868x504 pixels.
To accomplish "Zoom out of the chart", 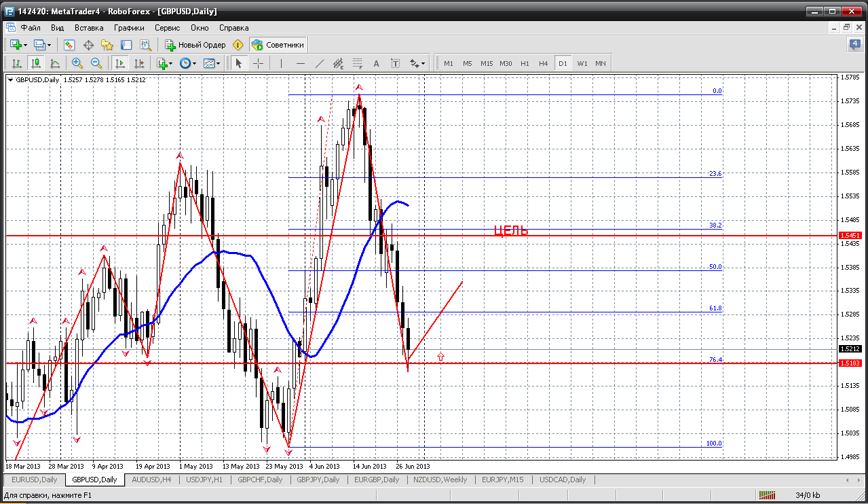I will (96, 63).
